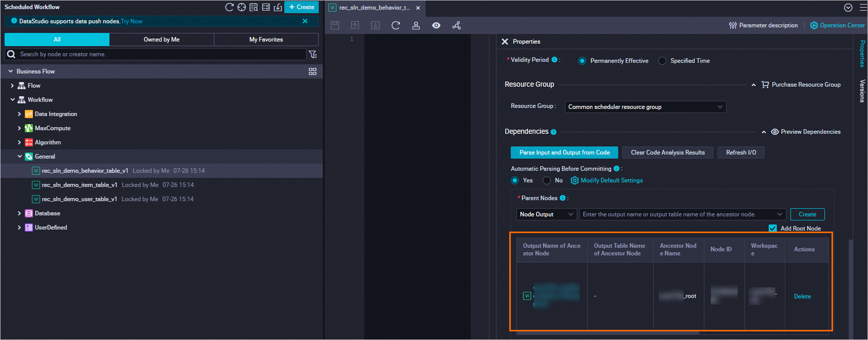Screen dimensions: 868x340
Task: Click the search by node or creator field
Action: [x=157, y=54]
